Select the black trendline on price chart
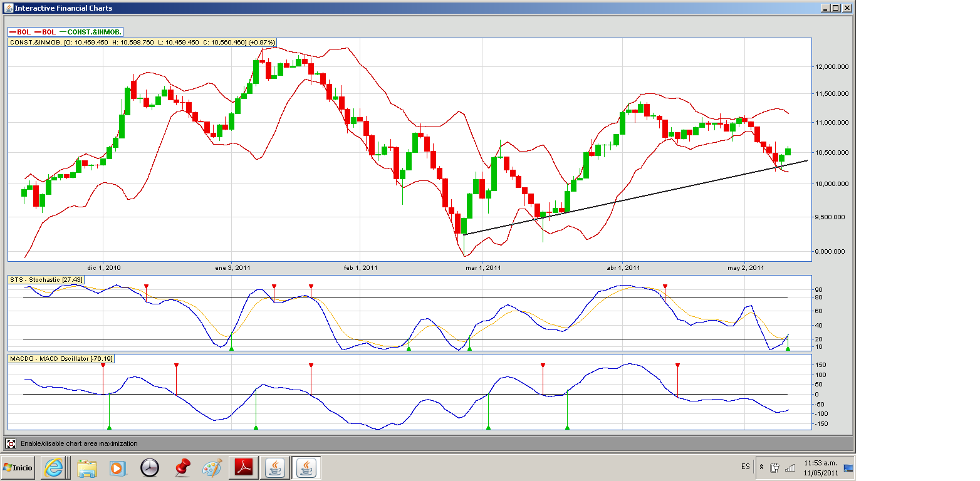The image size is (980, 481). pyautogui.click(x=627, y=199)
